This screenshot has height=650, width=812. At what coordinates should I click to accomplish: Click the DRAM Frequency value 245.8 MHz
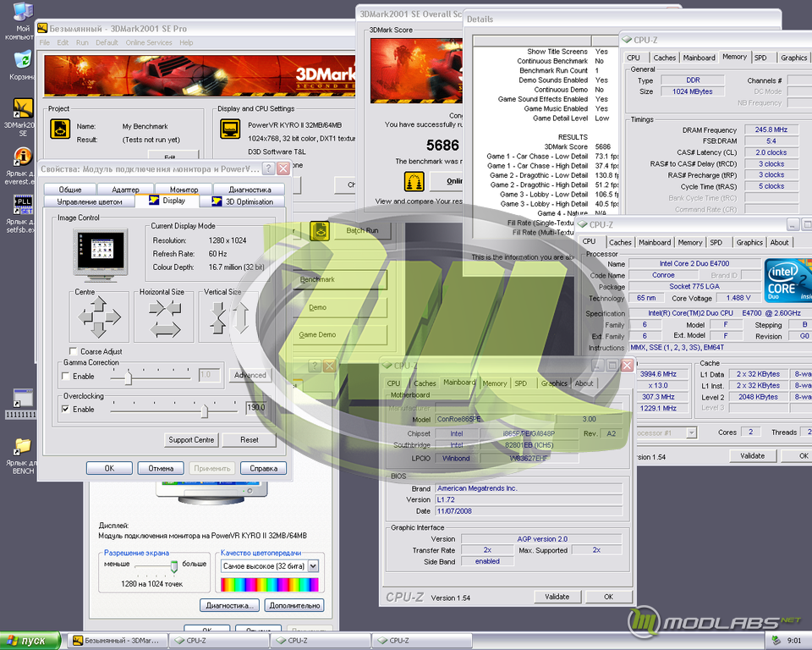coord(771,129)
